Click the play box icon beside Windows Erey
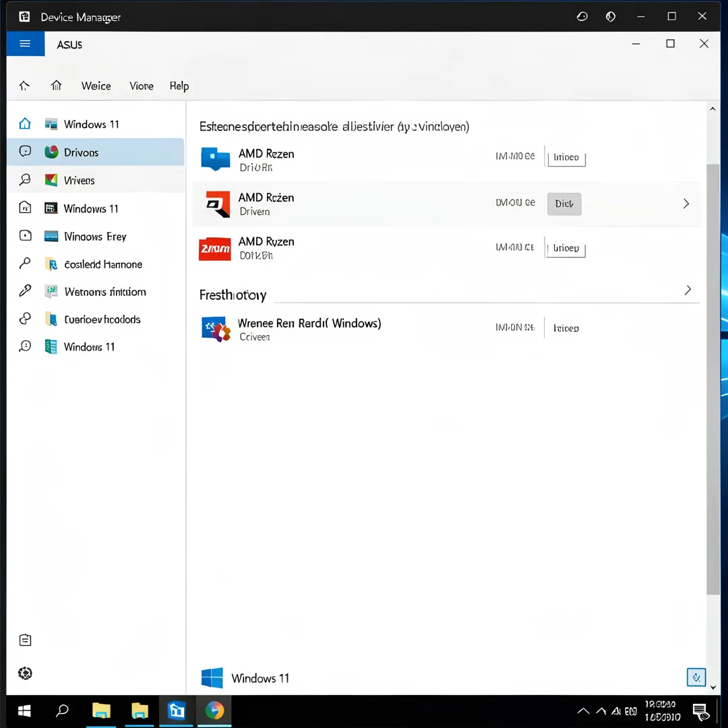728x728 pixels. point(26,235)
